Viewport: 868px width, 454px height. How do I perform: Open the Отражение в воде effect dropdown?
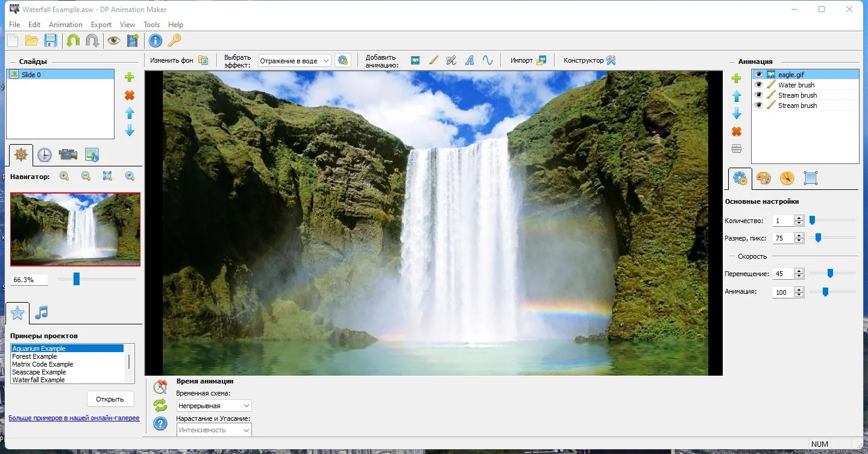(295, 61)
